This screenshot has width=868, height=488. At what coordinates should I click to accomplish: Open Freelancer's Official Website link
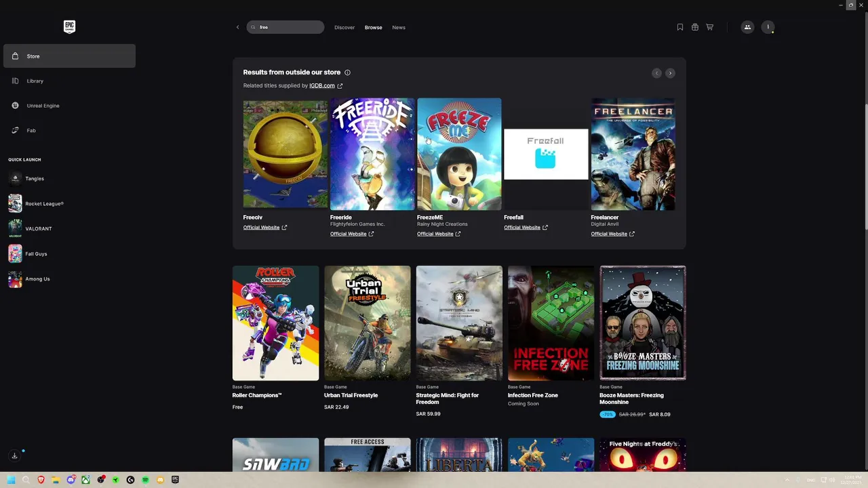pos(612,234)
